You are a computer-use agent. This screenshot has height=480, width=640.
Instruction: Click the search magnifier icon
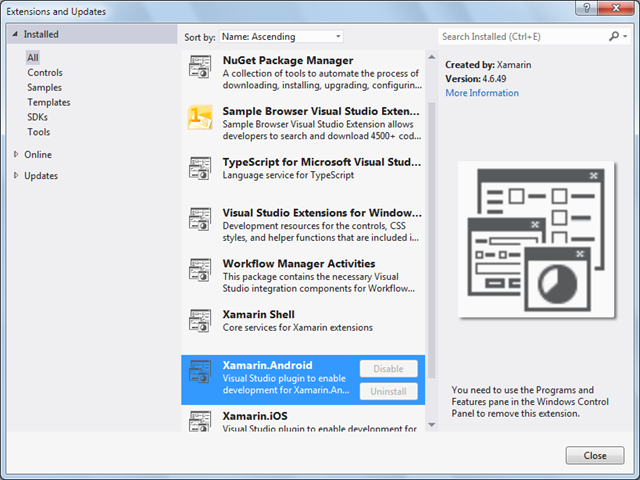(613, 36)
